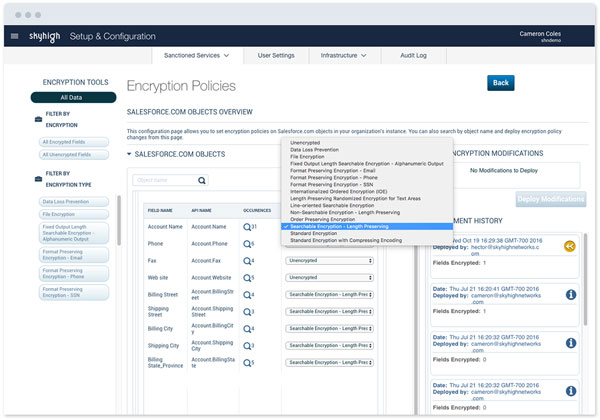Select checked Searchable Encryption - Length Preserving option

click(x=367, y=226)
